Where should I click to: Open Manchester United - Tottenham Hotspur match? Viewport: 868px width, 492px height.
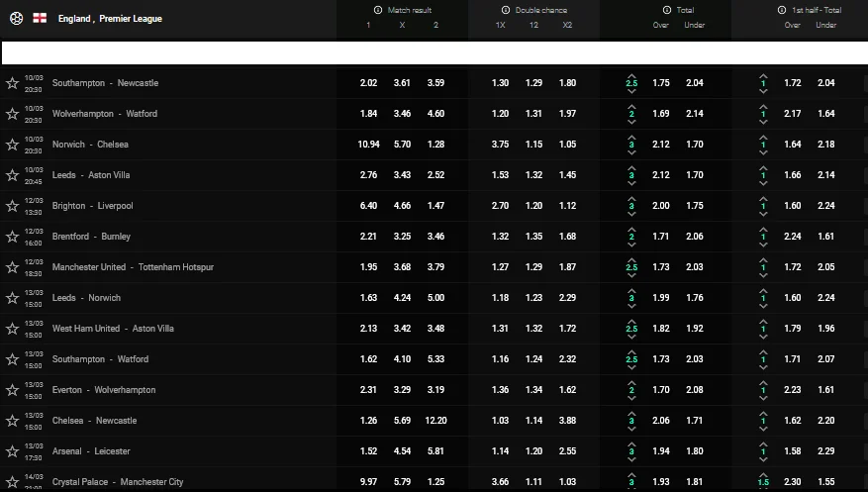tap(133, 267)
